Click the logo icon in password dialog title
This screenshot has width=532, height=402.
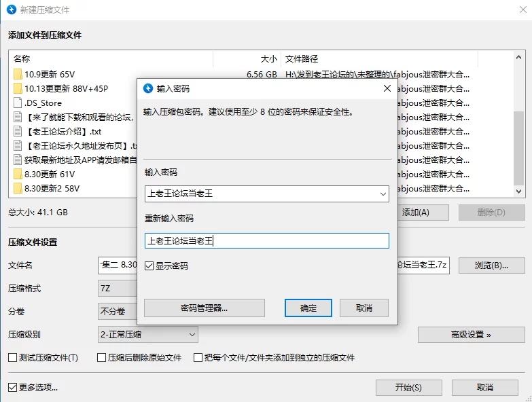[x=148, y=88]
